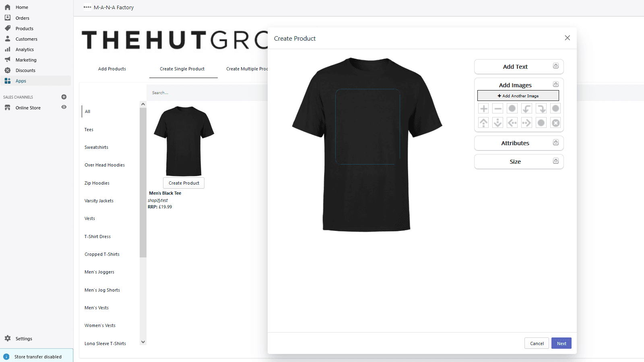Click the rotate right arrow icon
The height and width of the screenshot is (362, 644).
click(541, 108)
